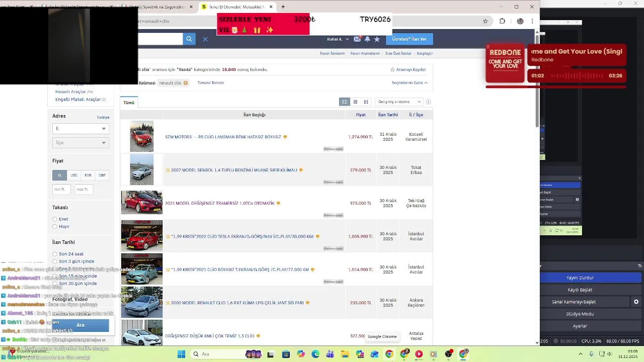Choose TL currency for price filter

(59, 175)
